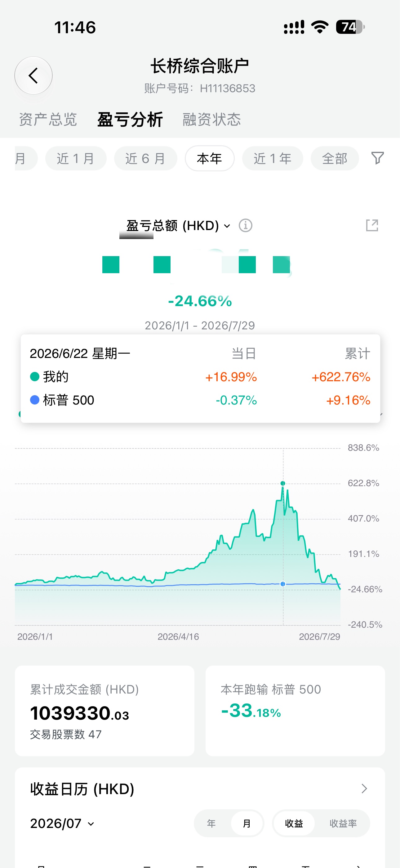Select the 近 1 年 range button
The width and height of the screenshot is (400, 868).
point(272,158)
